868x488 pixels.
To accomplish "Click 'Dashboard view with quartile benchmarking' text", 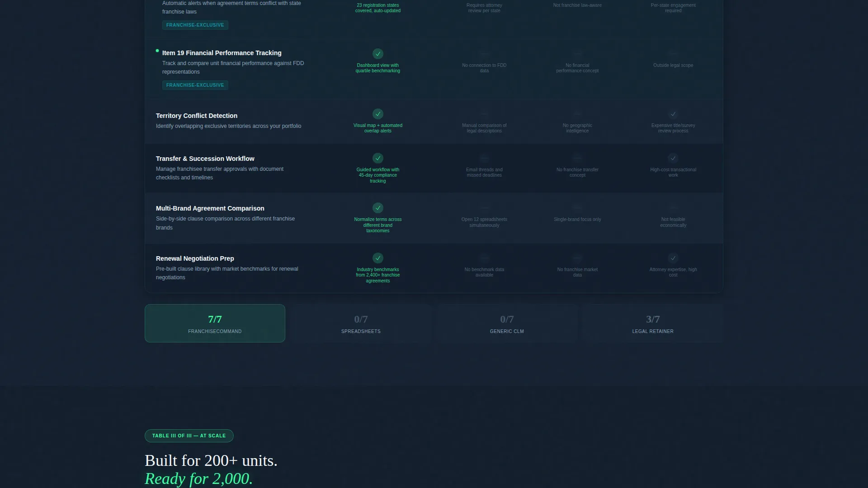I will click(x=378, y=68).
